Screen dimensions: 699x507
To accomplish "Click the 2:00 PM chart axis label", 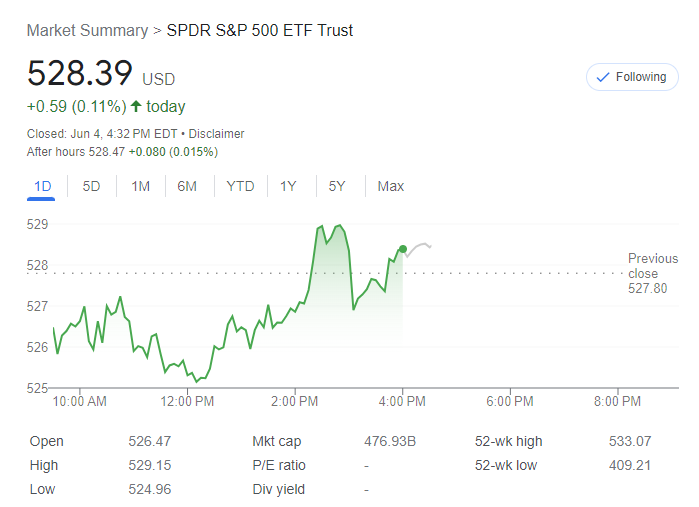I will click(x=294, y=401).
